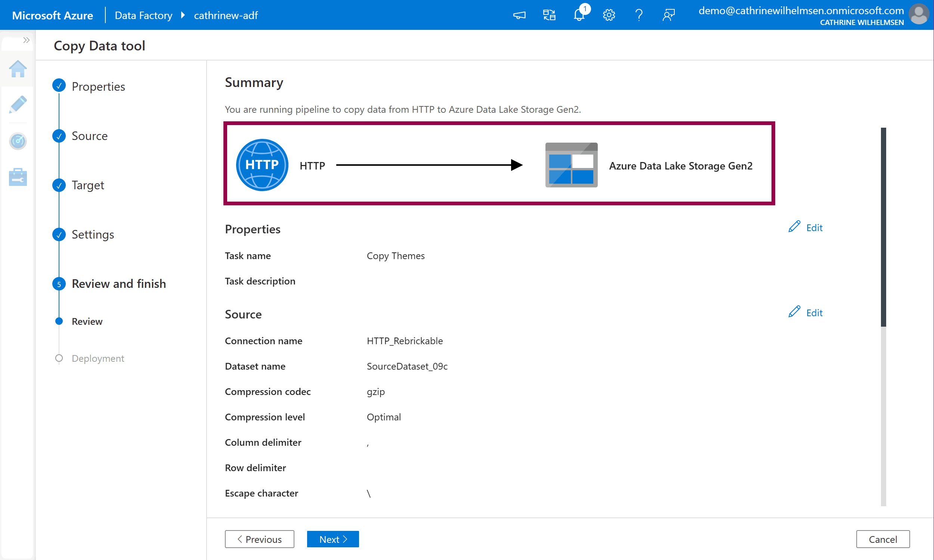Click the summary panel vertical scrollbar

[883, 226]
